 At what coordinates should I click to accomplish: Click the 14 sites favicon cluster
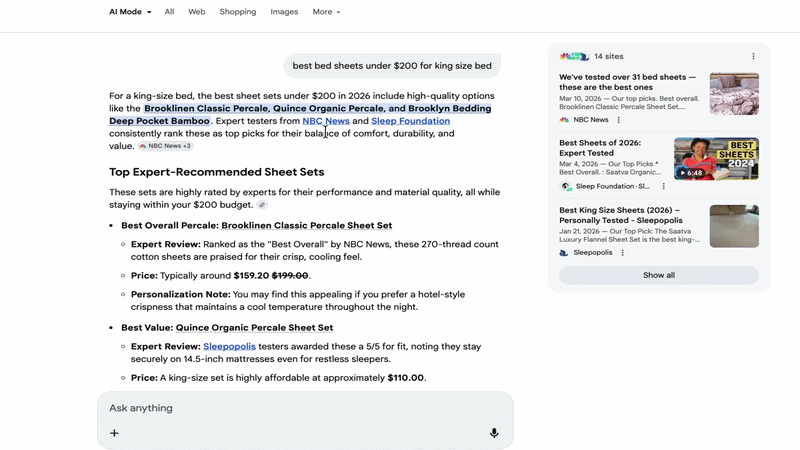tap(574, 57)
